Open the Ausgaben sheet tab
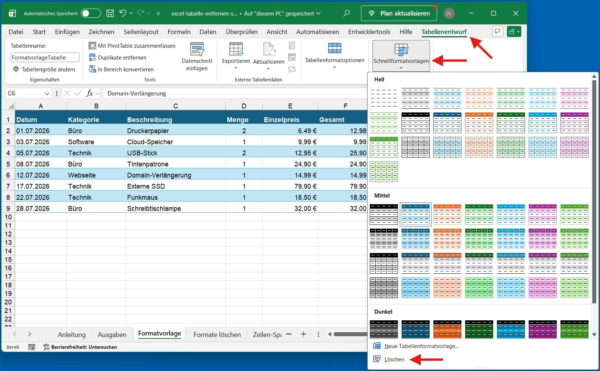 click(x=112, y=335)
